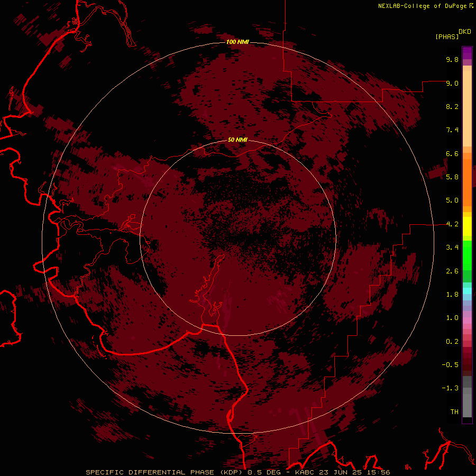This screenshot has width=476, height=476.
Task: Select the 7.4 scale value
Action: click(452, 130)
